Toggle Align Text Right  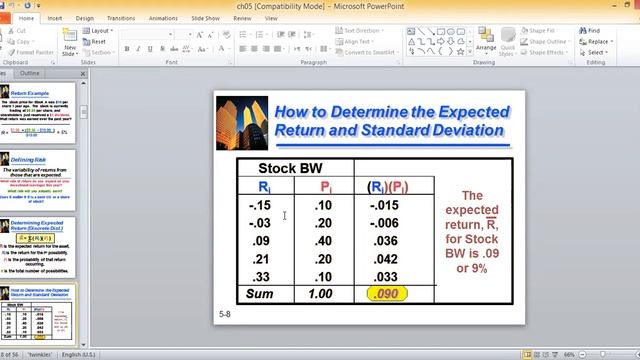(x=266, y=49)
